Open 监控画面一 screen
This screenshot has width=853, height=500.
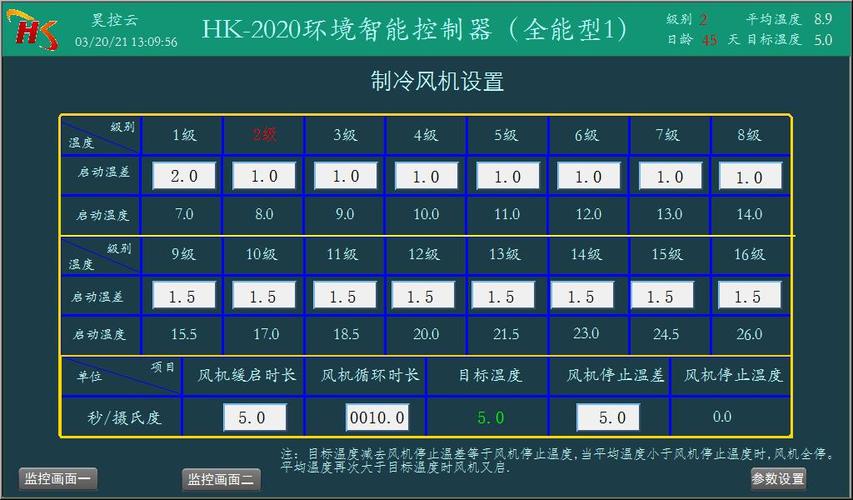tap(58, 479)
